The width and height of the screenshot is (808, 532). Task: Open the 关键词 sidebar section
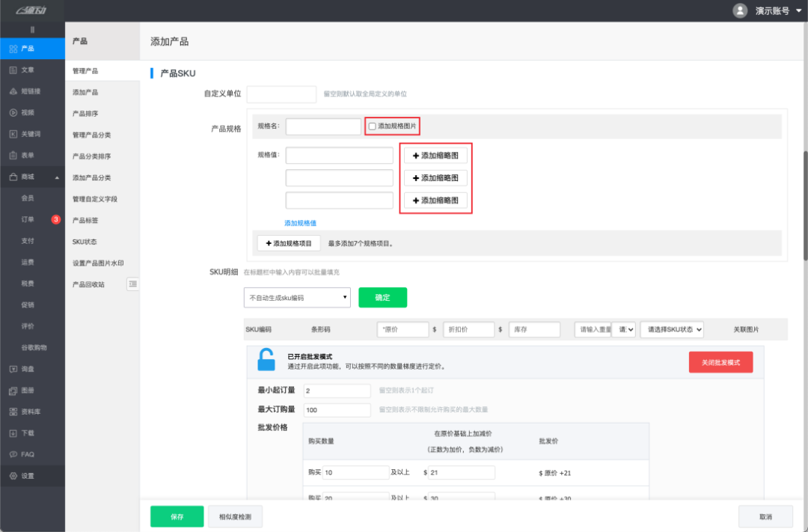30,134
